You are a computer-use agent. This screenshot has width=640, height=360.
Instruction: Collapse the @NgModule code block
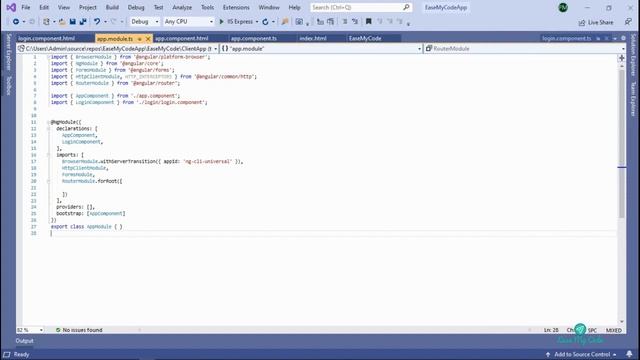(48, 122)
